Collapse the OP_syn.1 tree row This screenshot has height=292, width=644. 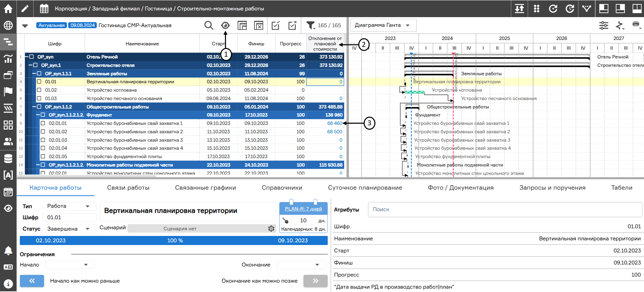click(x=30, y=65)
